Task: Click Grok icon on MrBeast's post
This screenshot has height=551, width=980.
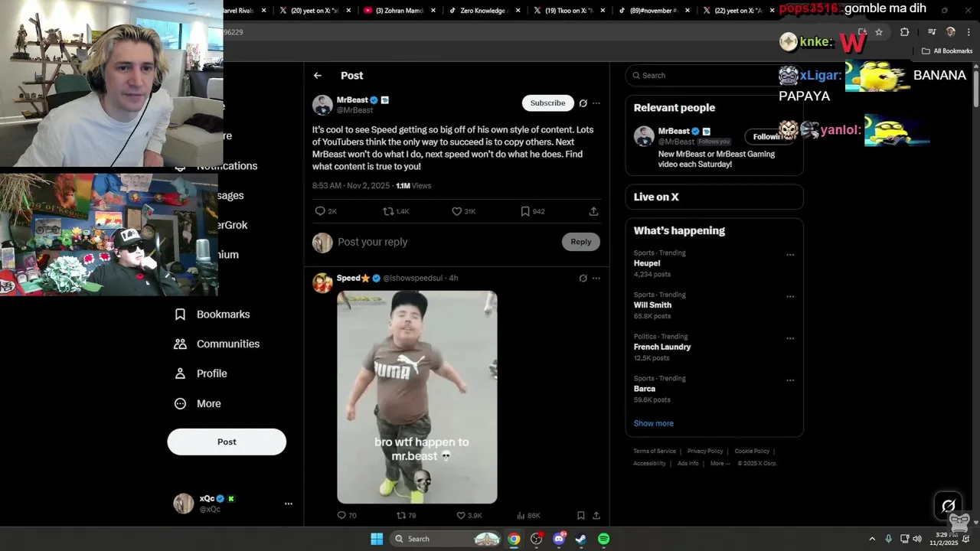Action: pyautogui.click(x=583, y=103)
